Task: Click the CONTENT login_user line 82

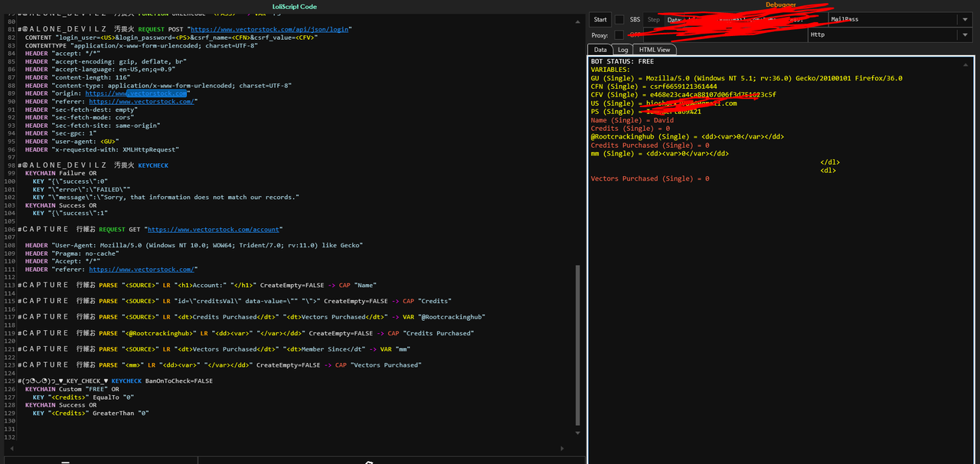Action: pos(171,38)
